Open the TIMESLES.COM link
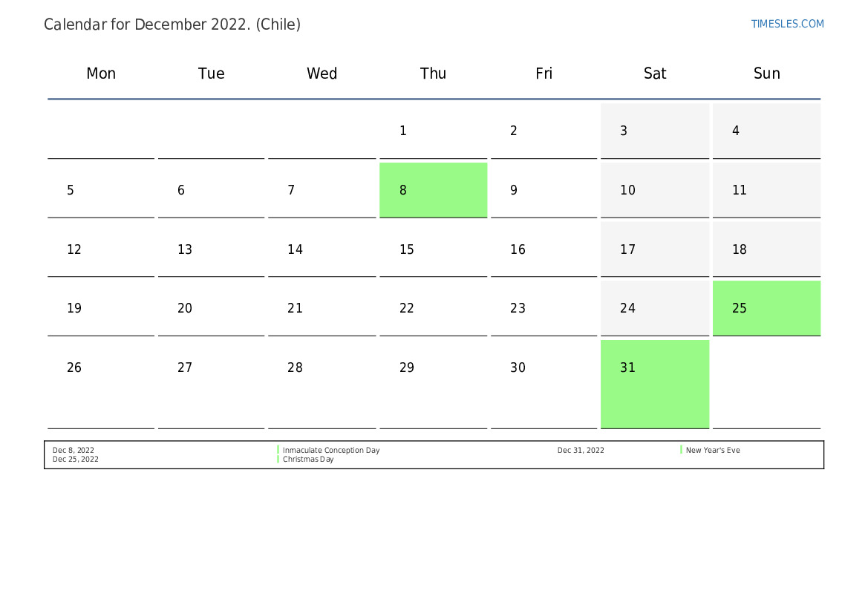This screenshot has height=614, width=868. pyautogui.click(x=787, y=24)
